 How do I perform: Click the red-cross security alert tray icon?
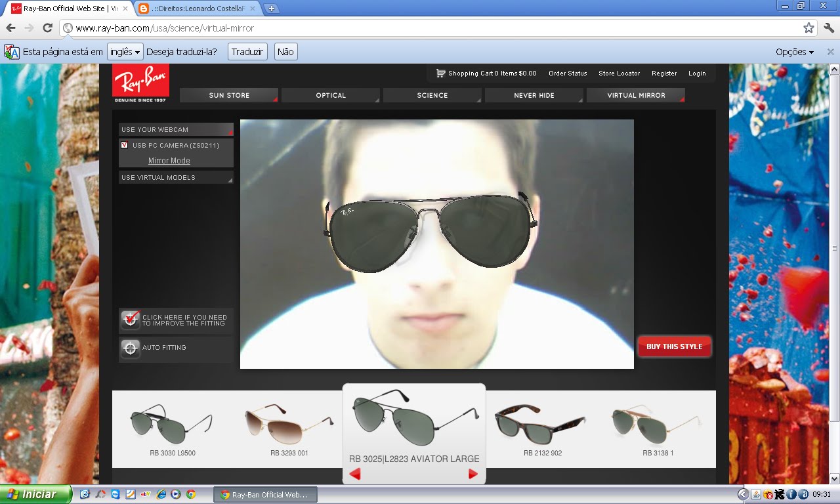(768, 494)
